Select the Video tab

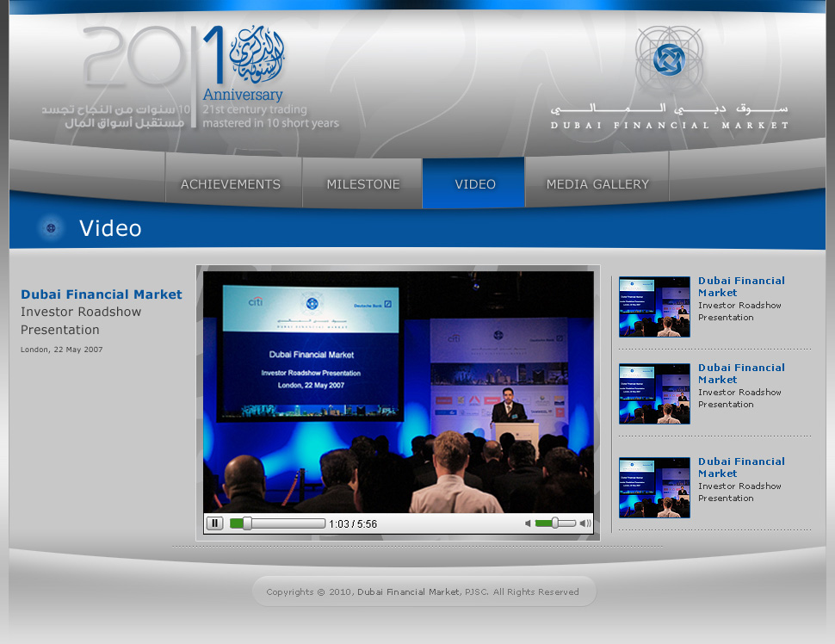(475, 183)
